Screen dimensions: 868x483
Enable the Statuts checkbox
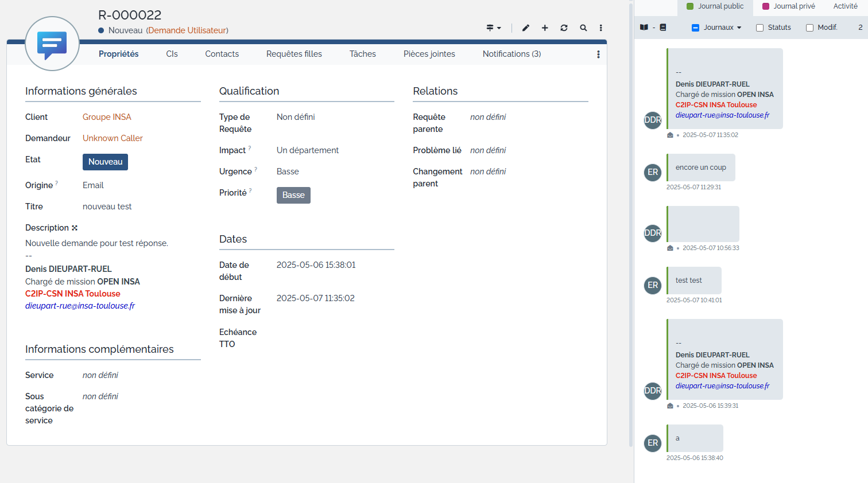click(759, 28)
